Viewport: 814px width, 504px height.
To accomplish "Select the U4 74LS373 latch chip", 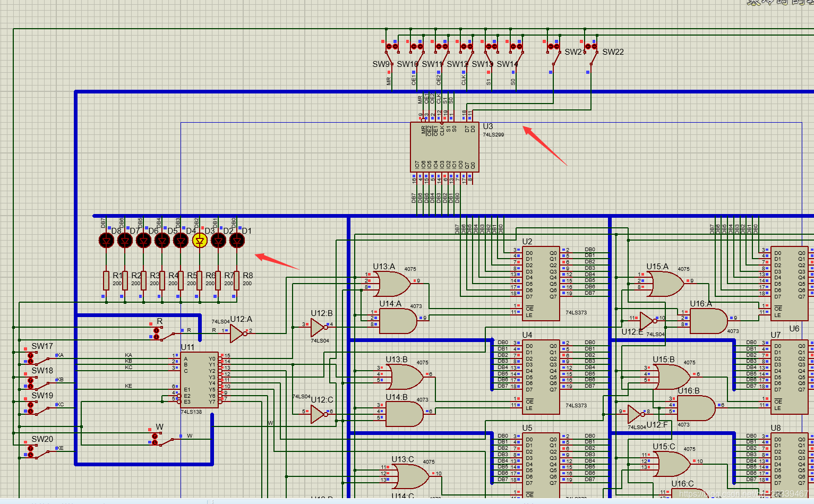I will coord(541,377).
